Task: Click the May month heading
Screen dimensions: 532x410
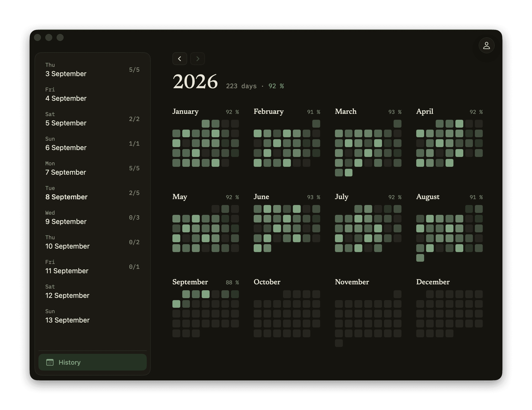Action: [180, 197]
